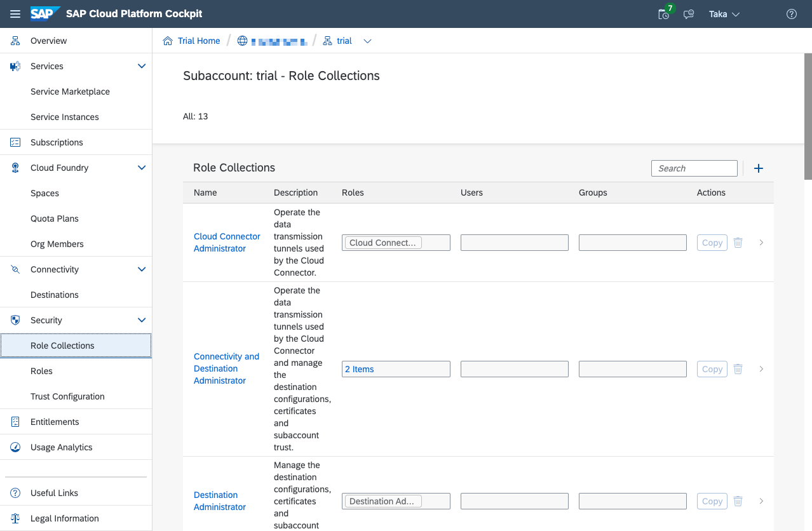Open Quota Plans
This screenshot has width=812, height=531.
55,218
